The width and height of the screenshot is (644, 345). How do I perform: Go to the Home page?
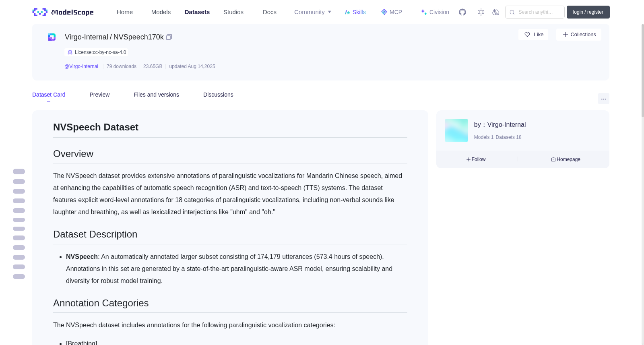125,12
